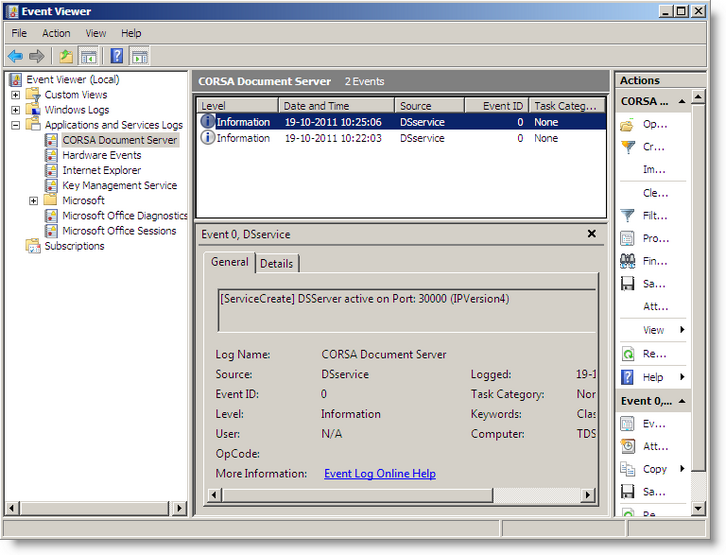Select CORSA Document Server log in tree

pos(119,140)
